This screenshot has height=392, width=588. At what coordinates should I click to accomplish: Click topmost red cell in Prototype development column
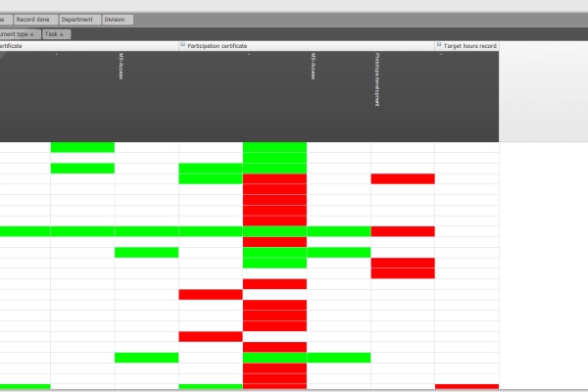[x=402, y=179]
